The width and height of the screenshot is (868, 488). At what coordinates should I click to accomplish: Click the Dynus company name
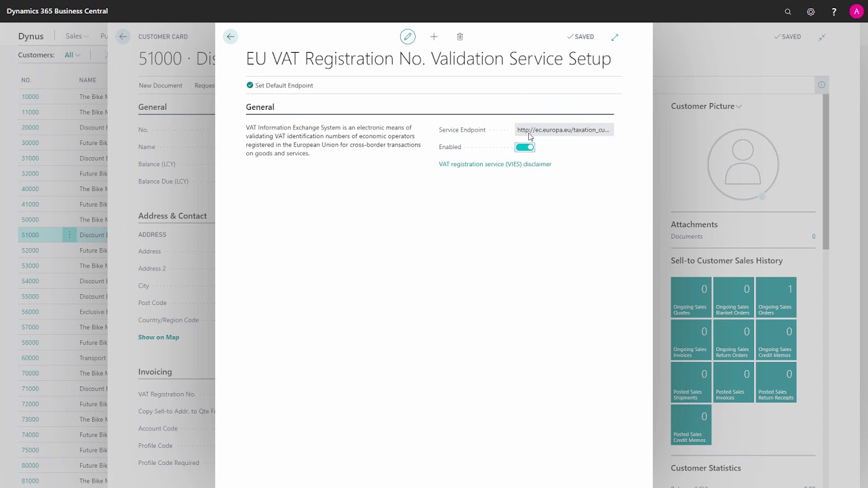[x=31, y=37]
